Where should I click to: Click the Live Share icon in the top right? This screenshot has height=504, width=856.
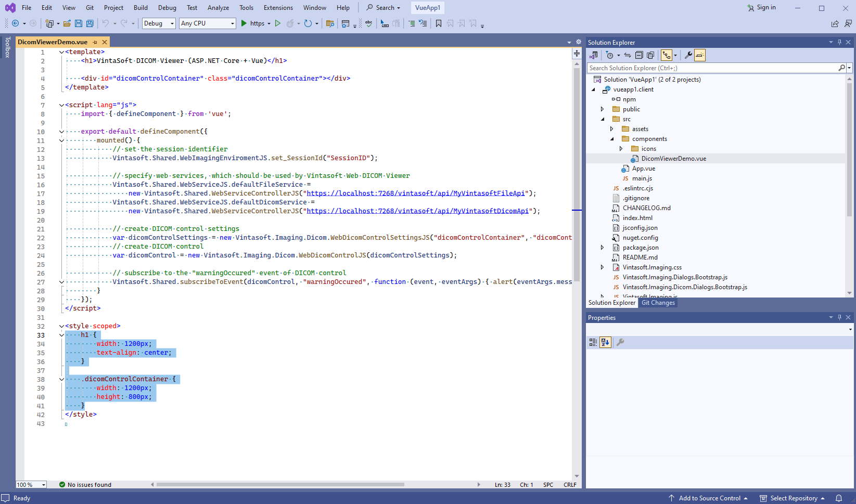pos(835,23)
